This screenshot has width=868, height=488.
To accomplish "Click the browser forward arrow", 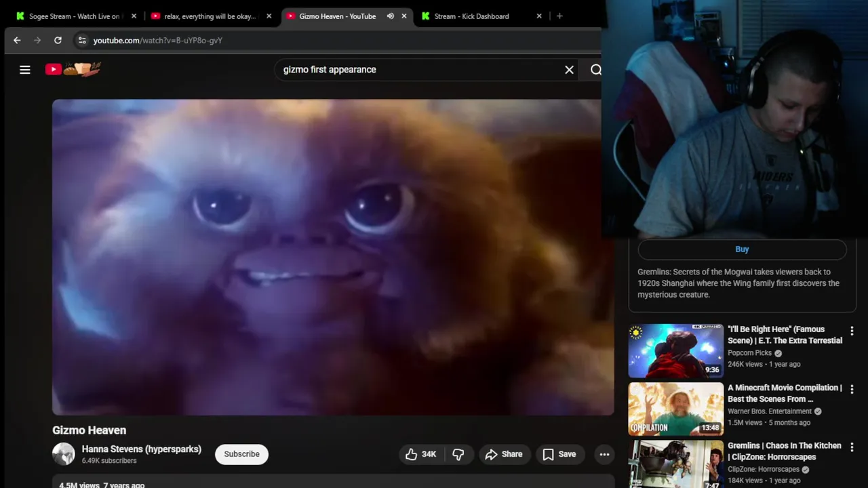I will [x=37, y=41].
